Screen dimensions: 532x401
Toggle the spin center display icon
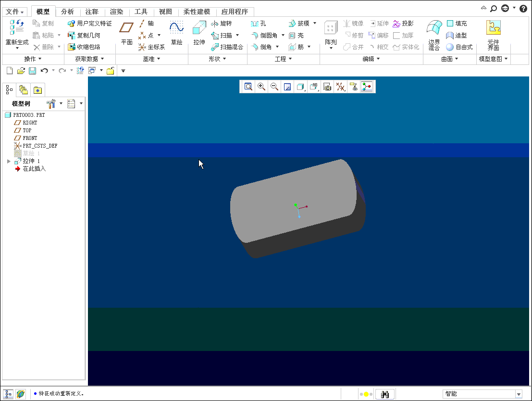coord(367,87)
